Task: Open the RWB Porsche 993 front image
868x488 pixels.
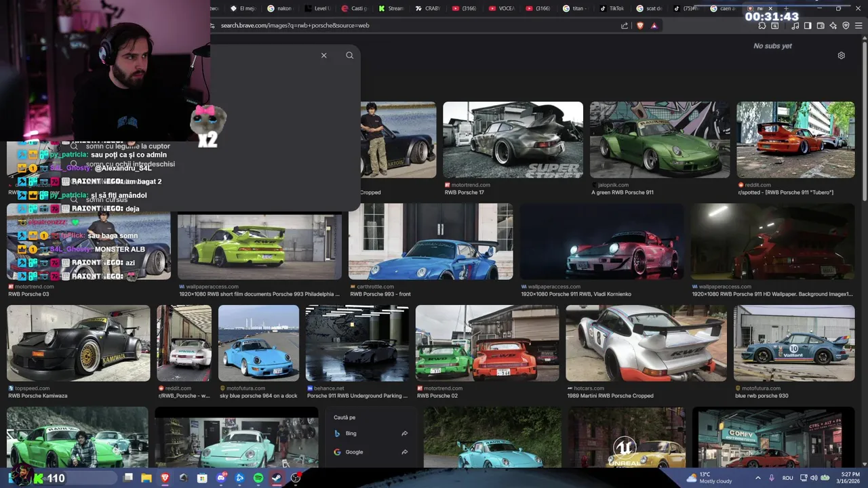Action: point(431,241)
